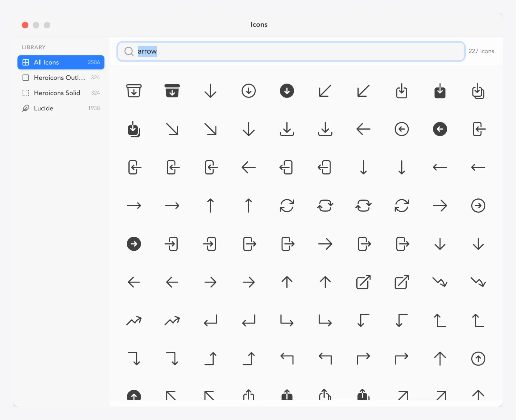This screenshot has width=516, height=420.
Task: Open the Heroicons Outline library
Action: tap(61, 77)
